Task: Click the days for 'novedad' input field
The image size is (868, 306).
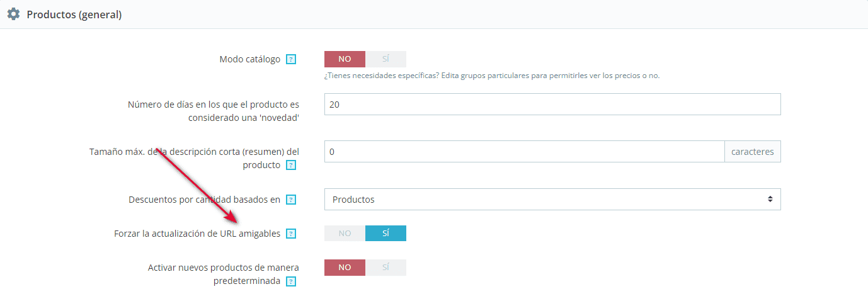Action: click(552, 105)
